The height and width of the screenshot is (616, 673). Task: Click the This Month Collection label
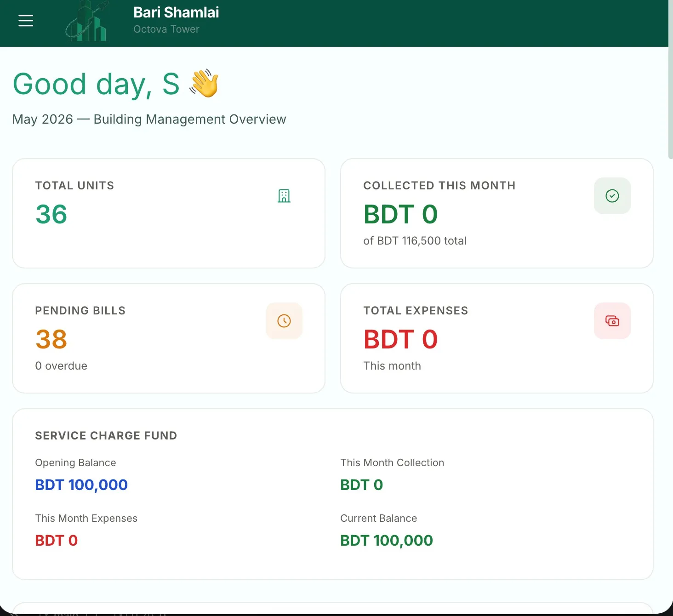coord(392,462)
